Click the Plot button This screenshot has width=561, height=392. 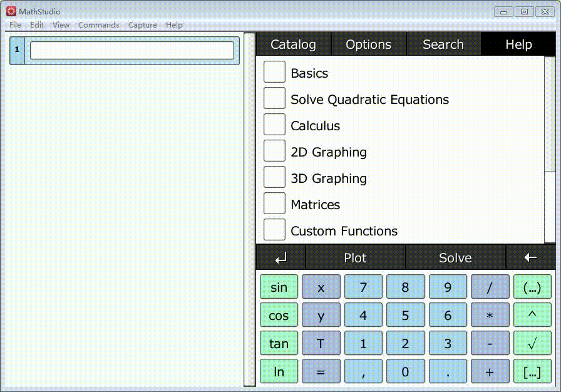pos(355,257)
